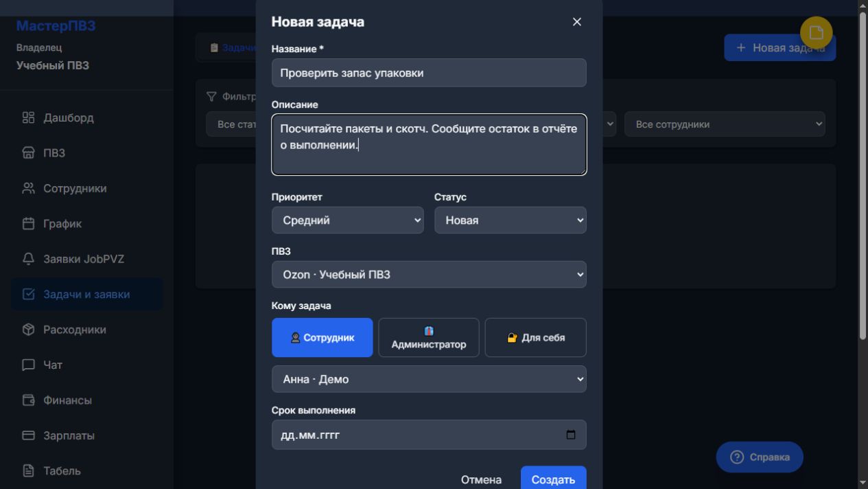Click the plus icon on Новая задача button

(x=741, y=48)
